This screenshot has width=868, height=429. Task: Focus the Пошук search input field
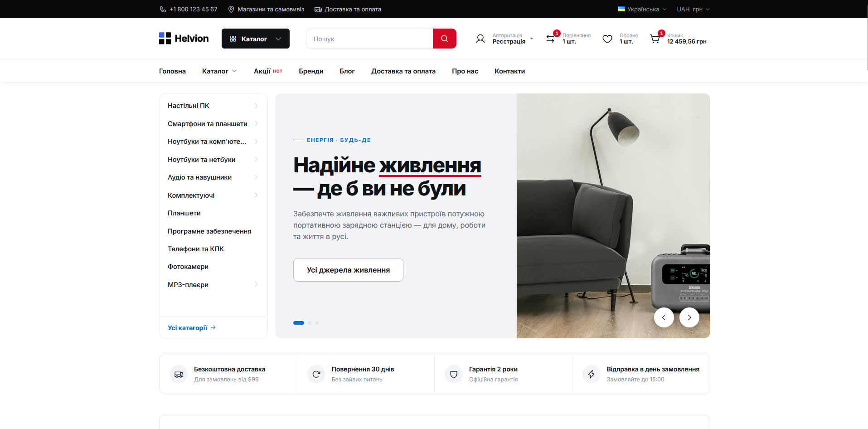369,39
